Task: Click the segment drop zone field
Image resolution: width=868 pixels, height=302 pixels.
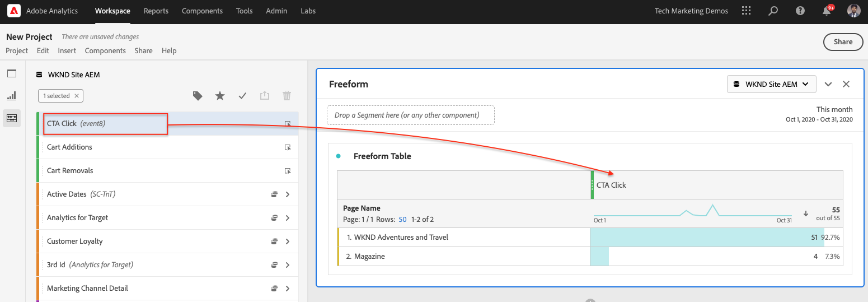Action: (x=411, y=115)
